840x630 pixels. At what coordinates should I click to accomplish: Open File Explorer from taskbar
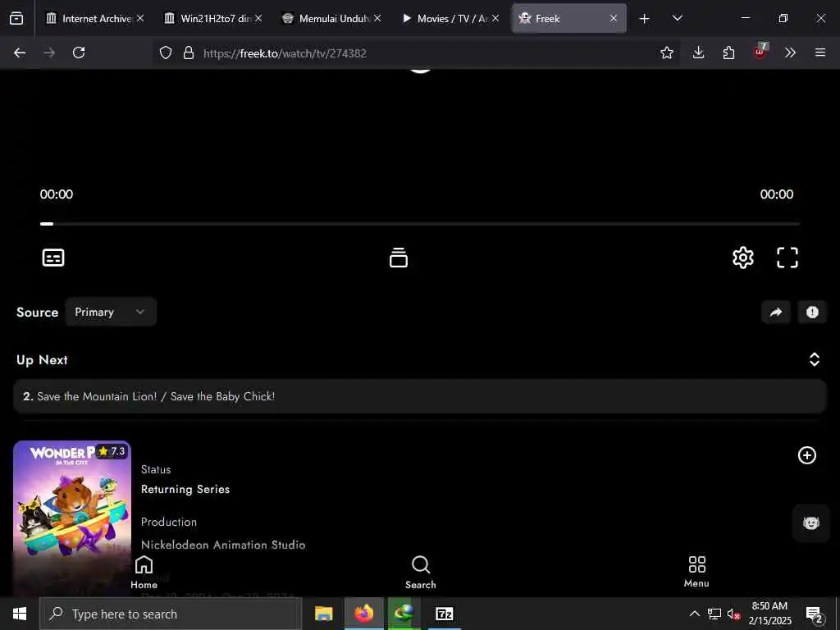(x=323, y=614)
